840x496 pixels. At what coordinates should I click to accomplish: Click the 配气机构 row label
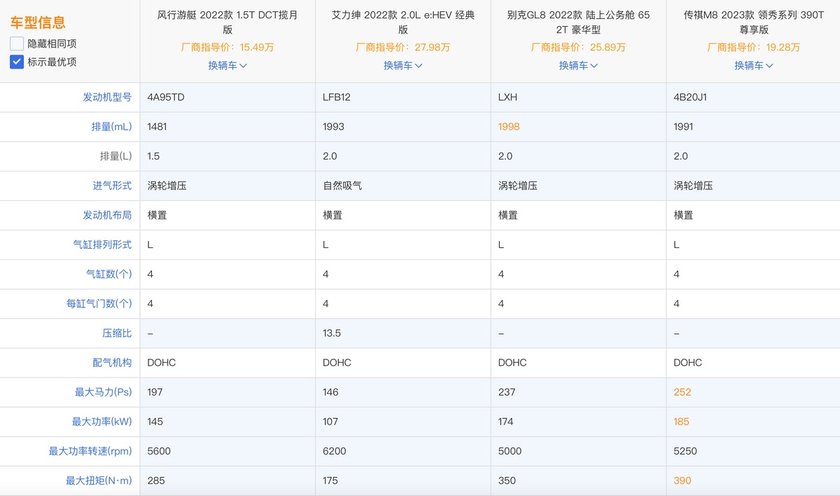[112, 363]
